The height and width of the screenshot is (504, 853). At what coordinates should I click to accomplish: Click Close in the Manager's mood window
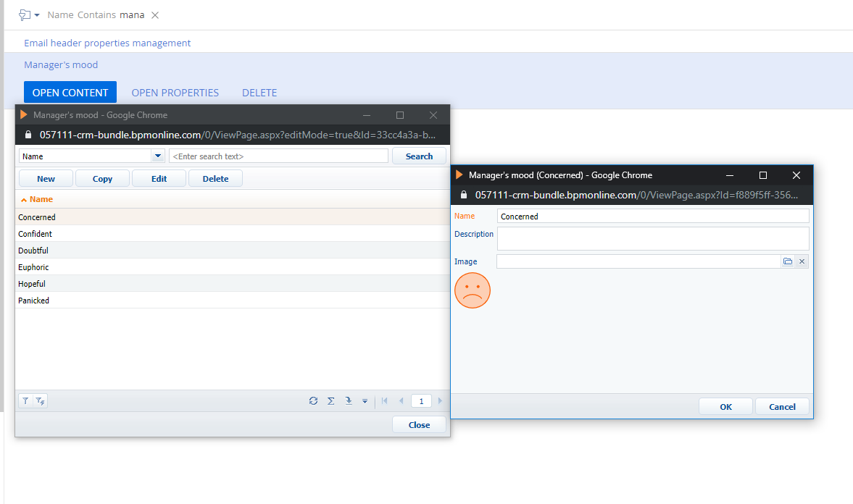pos(419,424)
